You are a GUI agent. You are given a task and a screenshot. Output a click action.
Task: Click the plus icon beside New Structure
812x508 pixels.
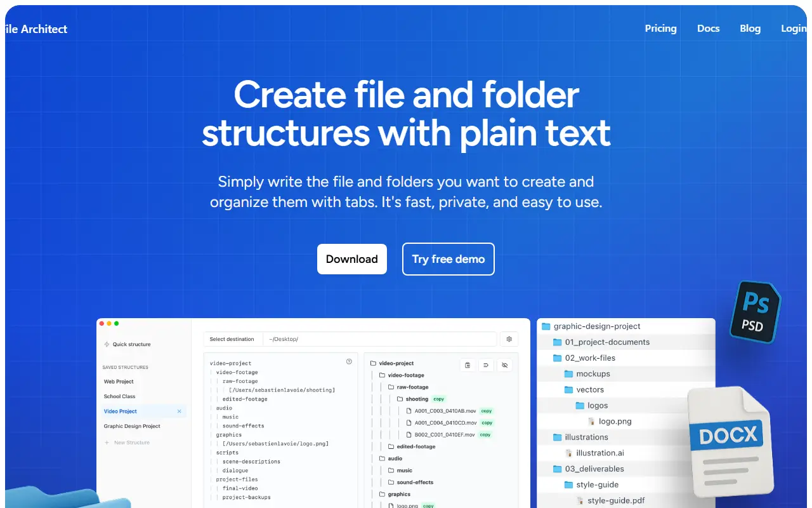pyautogui.click(x=107, y=443)
